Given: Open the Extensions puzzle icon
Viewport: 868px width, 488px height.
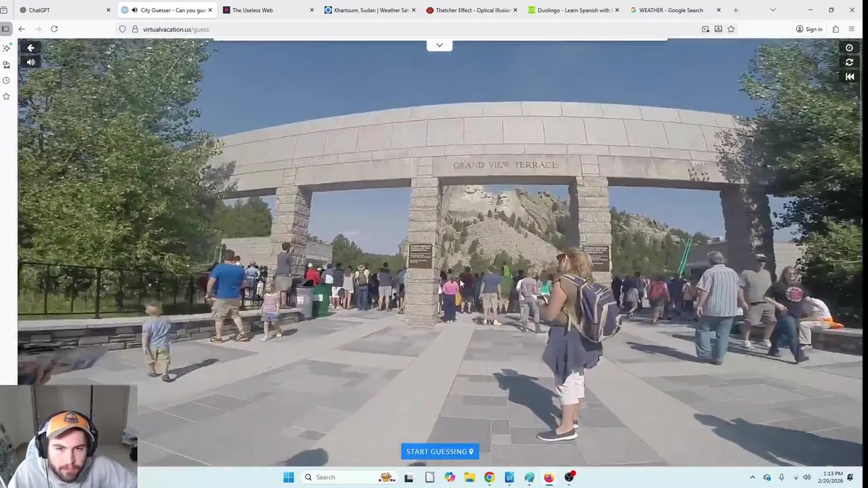Looking at the screenshot, I should tap(835, 29).
